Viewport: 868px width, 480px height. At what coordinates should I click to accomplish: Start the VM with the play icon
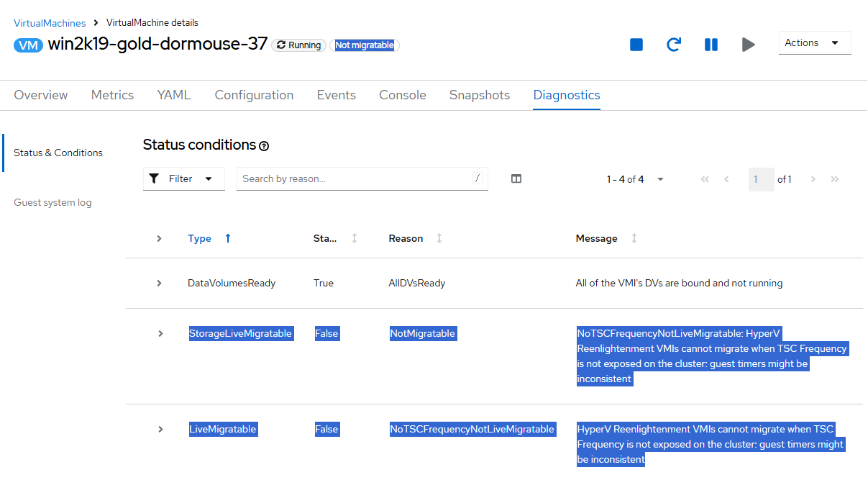tap(749, 45)
